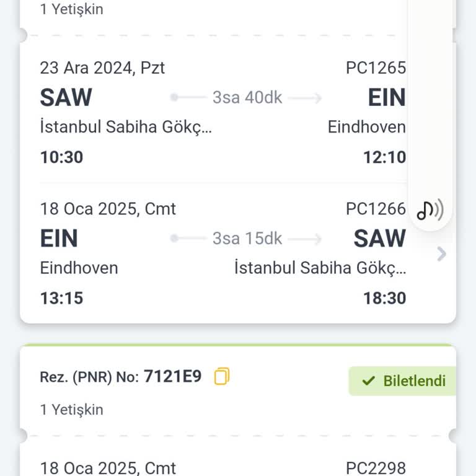476x476 pixels.
Task: Tap the Rez. (PNR) No label
Action: click(x=89, y=377)
